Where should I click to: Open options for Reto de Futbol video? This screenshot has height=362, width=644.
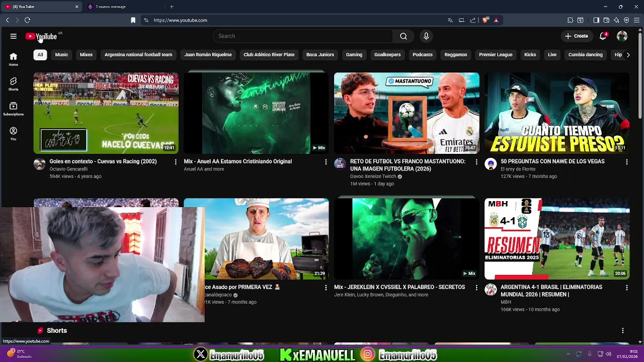click(x=476, y=162)
